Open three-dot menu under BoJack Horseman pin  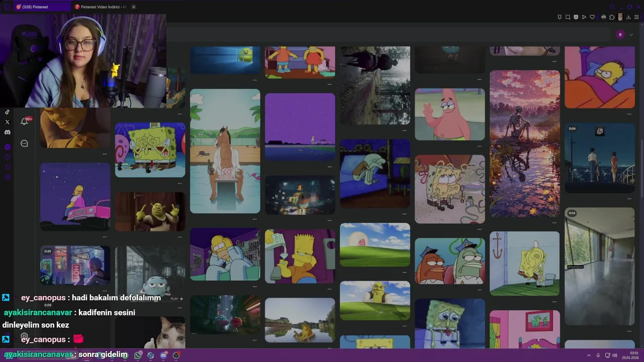255,219
